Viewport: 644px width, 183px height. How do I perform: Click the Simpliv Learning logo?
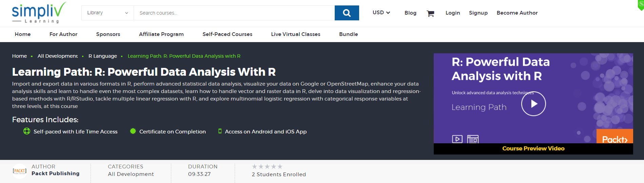coord(39,13)
